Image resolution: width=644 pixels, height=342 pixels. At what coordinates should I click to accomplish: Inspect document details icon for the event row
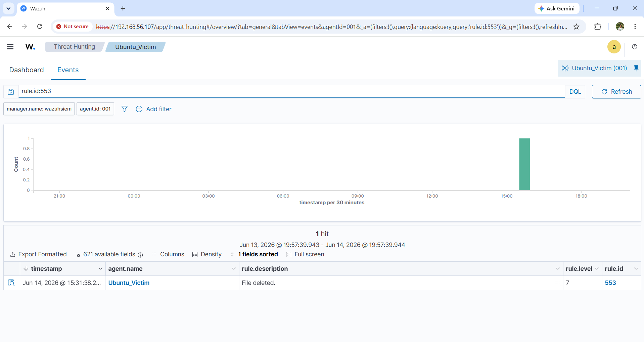pyautogui.click(x=11, y=283)
